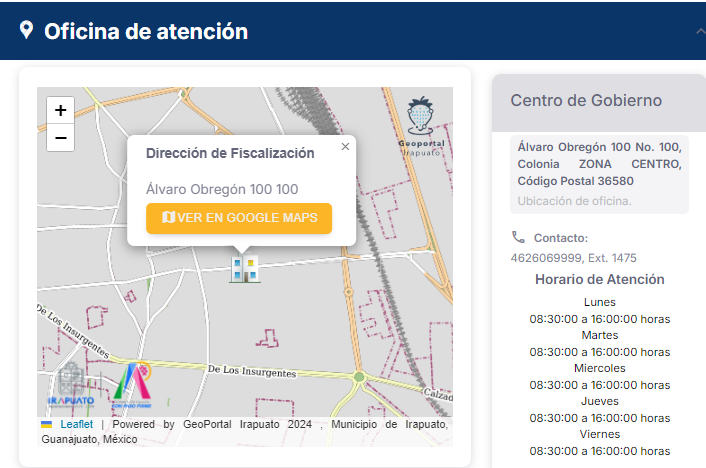Click the Viernes schedule label

tap(599, 434)
